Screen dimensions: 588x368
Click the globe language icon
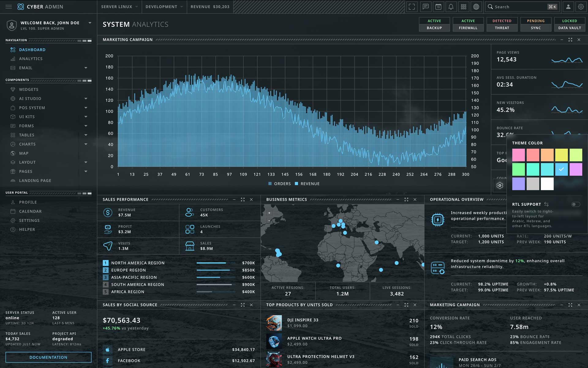coord(476,7)
